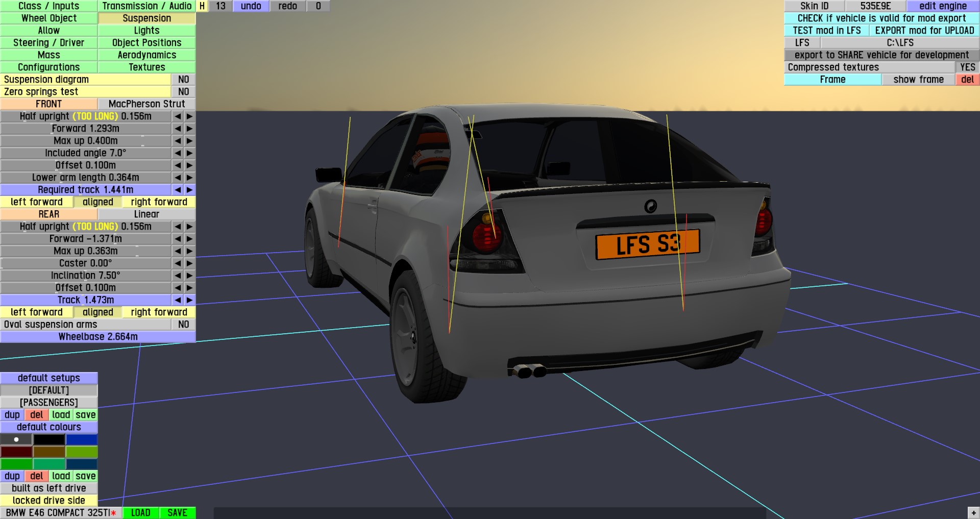The image size is (980, 519).
Task: Select the blue default colour swatch
Action: pyautogui.click(x=82, y=439)
